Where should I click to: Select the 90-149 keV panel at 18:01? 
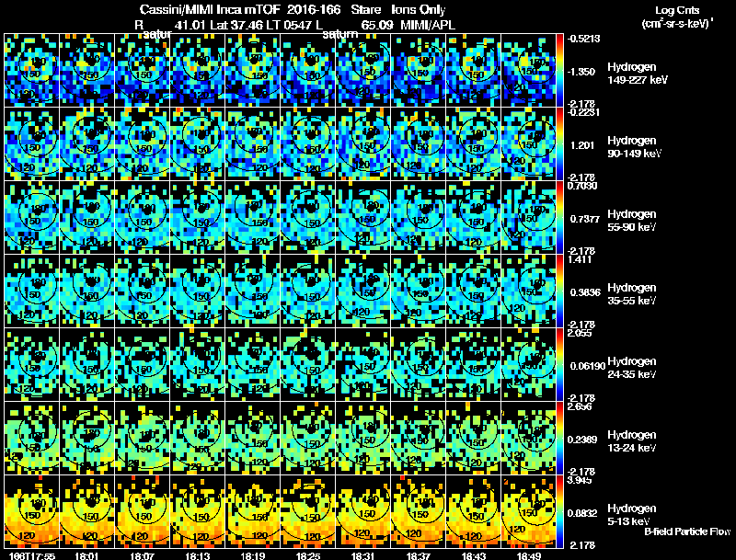pyautogui.click(x=87, y=144)
